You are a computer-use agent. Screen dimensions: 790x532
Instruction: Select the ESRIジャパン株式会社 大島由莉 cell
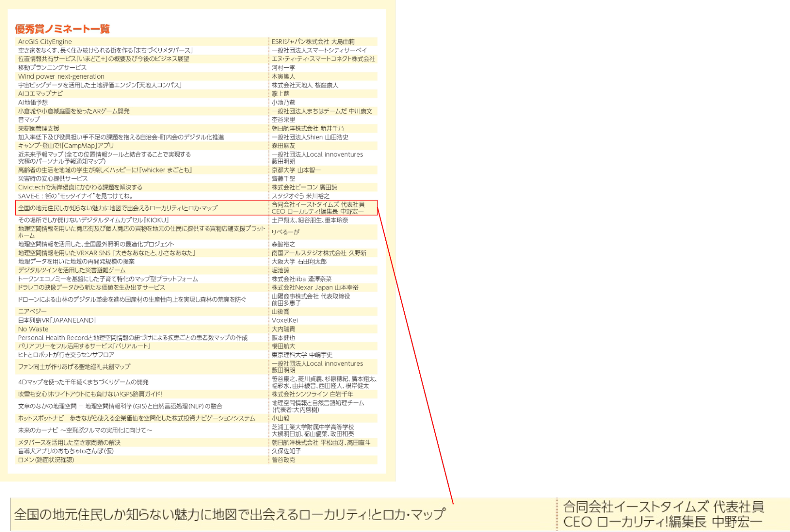point(313,42)
